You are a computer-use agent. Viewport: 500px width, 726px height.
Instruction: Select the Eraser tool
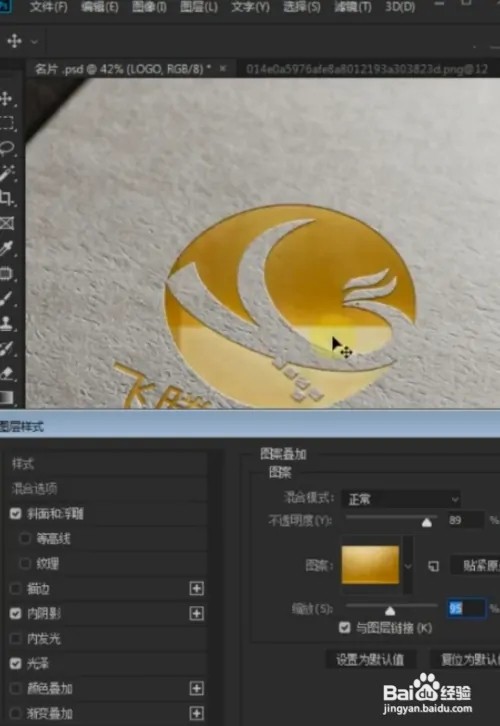[6, 373]
